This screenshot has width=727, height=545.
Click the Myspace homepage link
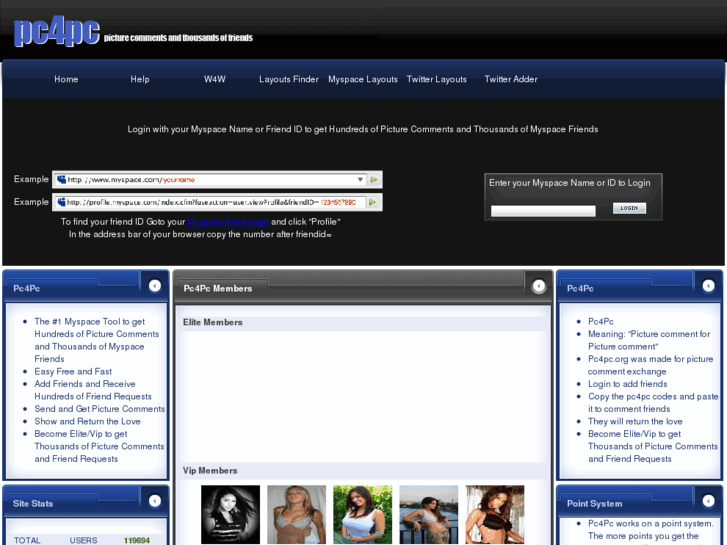pos(228,222)
